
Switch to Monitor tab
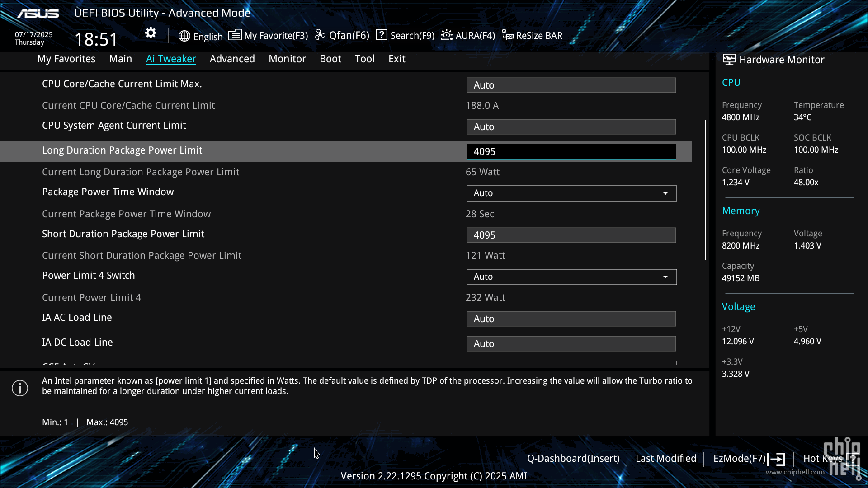click(x=287, y=59)
